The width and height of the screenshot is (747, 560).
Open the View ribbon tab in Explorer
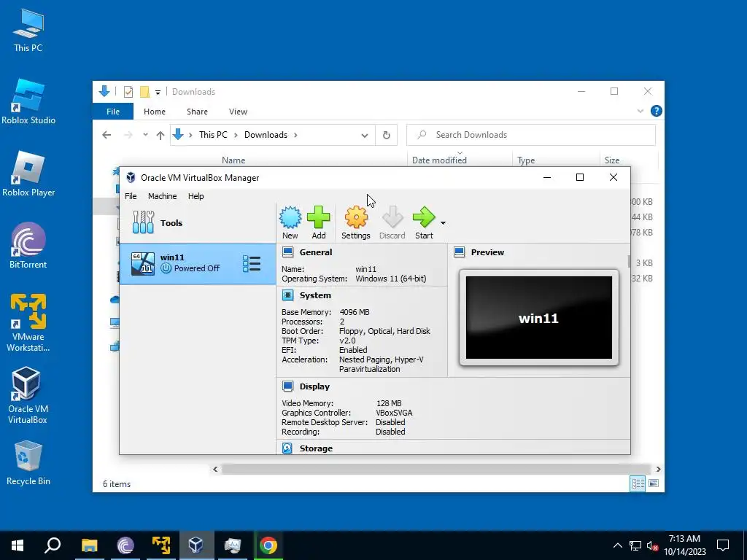239,112
